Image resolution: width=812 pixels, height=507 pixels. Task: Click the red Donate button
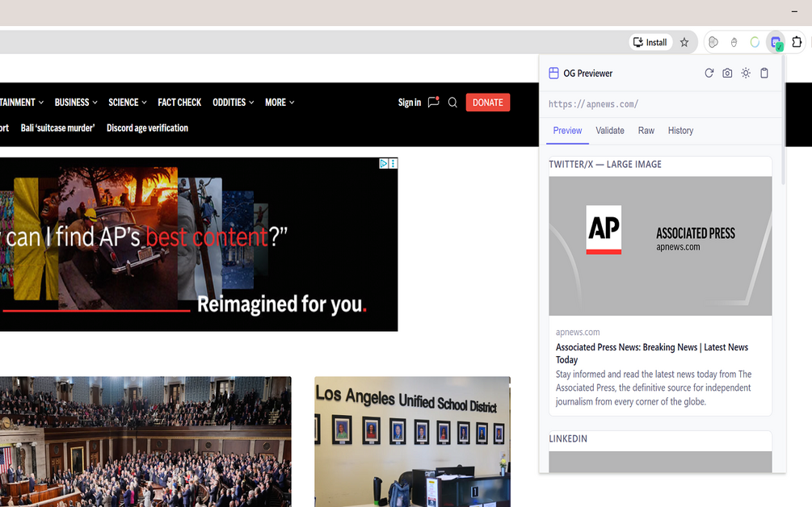pyautogui.click(x=488, y=103)
